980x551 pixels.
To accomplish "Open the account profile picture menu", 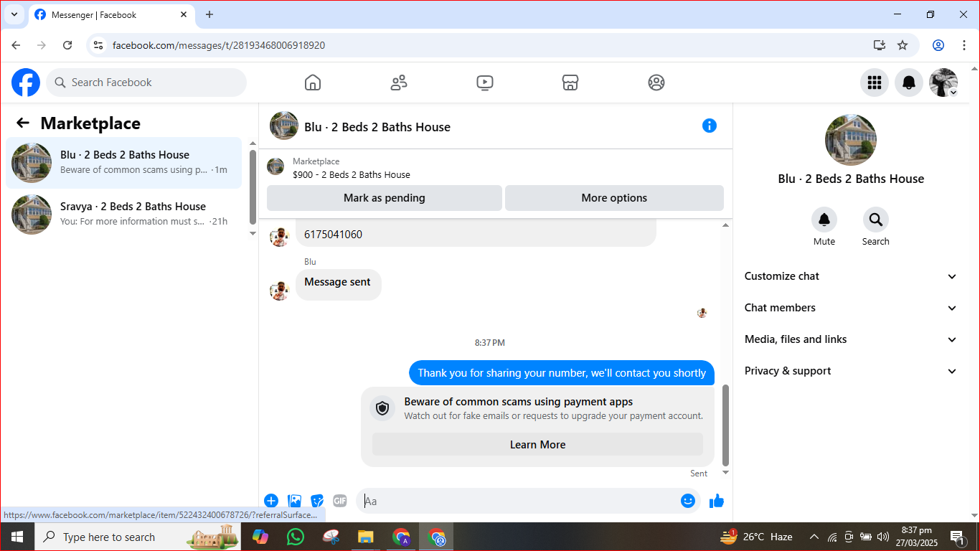I will click(943, 83).
